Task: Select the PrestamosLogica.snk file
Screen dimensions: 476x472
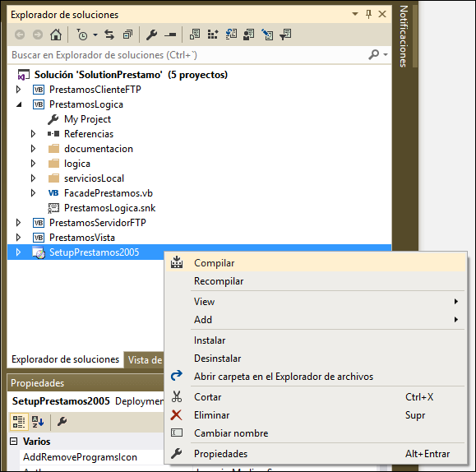Action: [109, 208]
